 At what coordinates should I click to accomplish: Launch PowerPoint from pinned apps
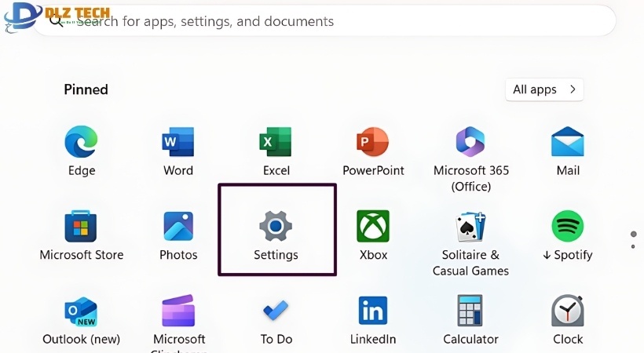372,142
